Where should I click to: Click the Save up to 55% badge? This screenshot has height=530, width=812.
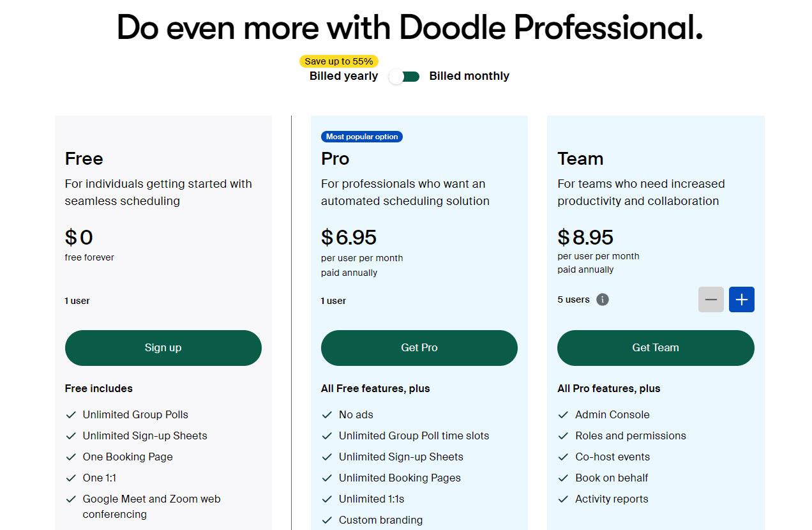[338, 61]
